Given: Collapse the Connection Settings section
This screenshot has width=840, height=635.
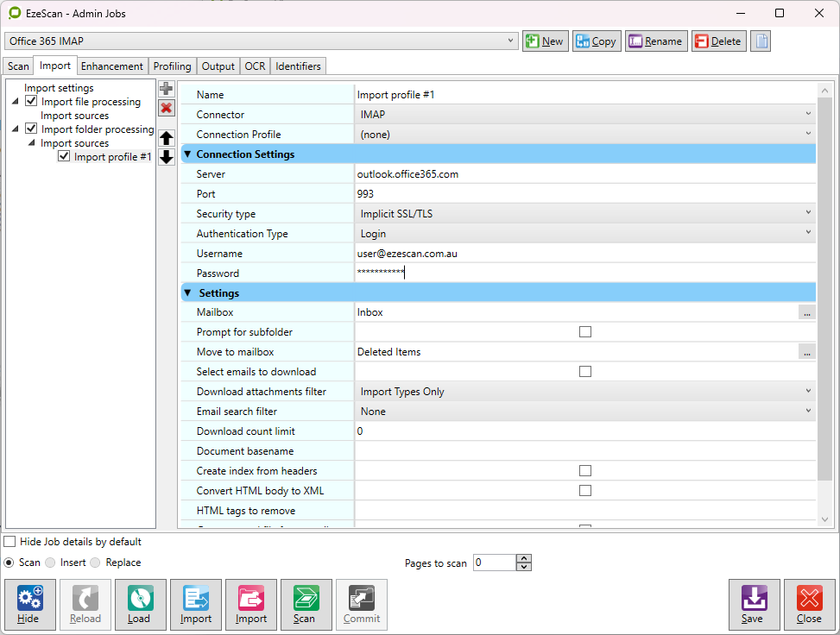Looking at the screenshot, I should coord(187,154).
